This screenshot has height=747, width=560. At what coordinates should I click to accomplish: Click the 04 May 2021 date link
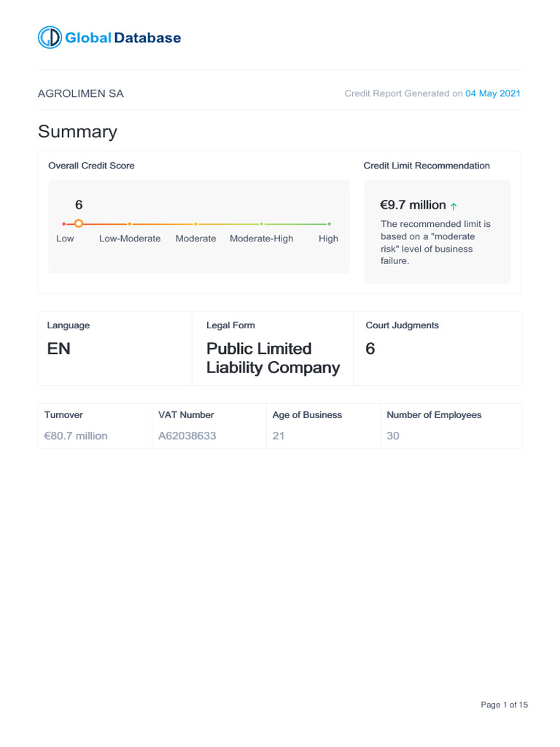pyautogui.click(x=493, y=93)
